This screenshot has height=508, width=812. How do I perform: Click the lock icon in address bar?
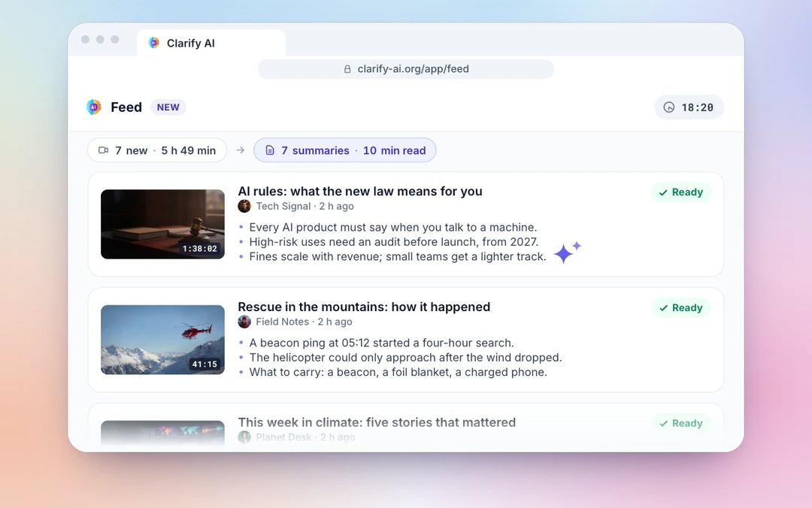[x=347, y=69]
